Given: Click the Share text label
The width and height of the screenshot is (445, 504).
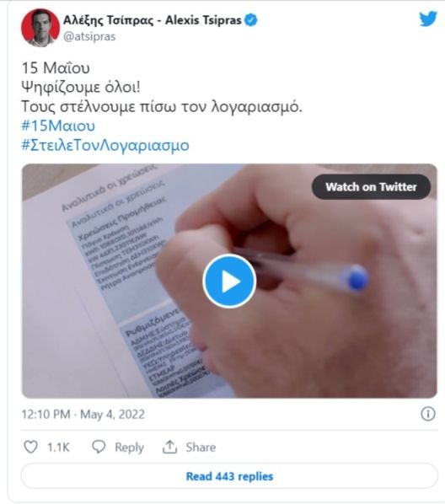Looking at the screenshot, I should pos(201,447).
